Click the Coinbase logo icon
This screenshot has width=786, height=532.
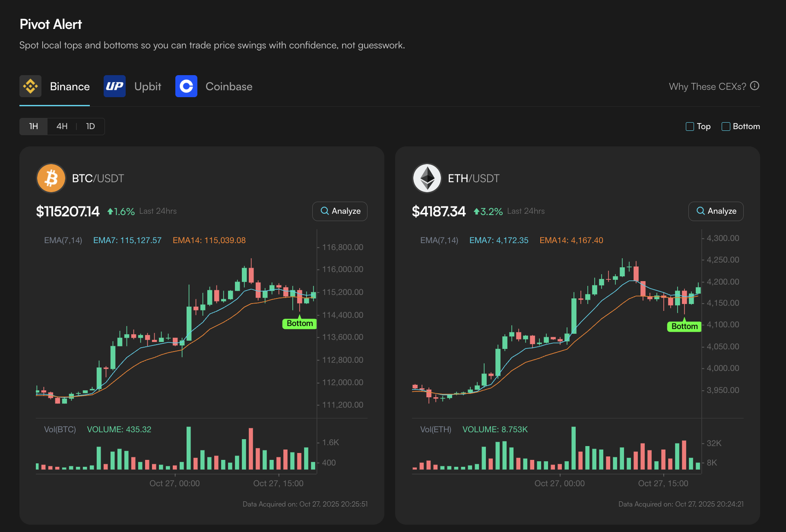pyautogui.click(x=186, y=86)
